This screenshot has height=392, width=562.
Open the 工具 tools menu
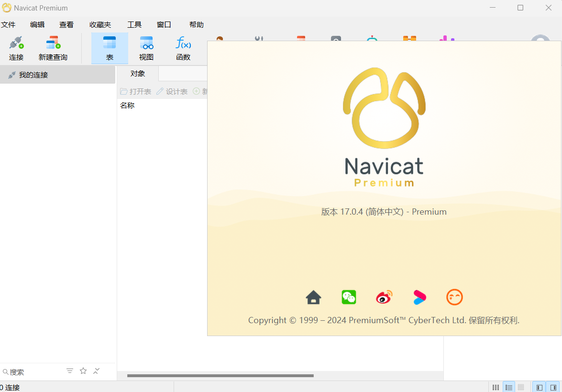(x=134, y=25)
